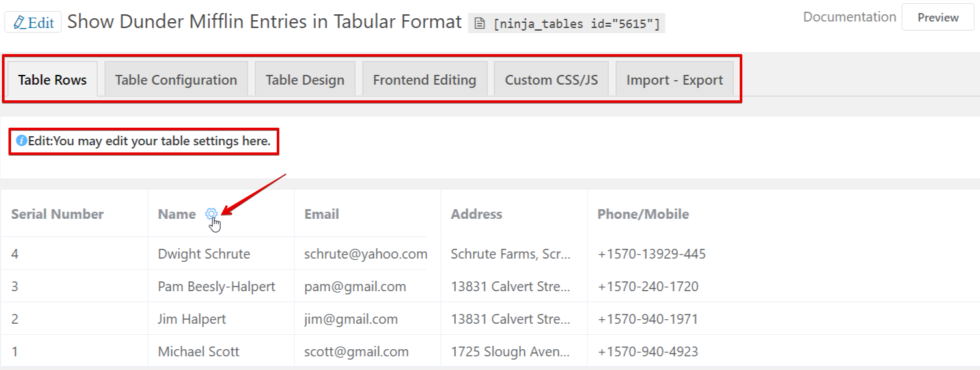The height and width of the screenshot is (370, 980).
Task: Click the Email column header
Action: 322,214
